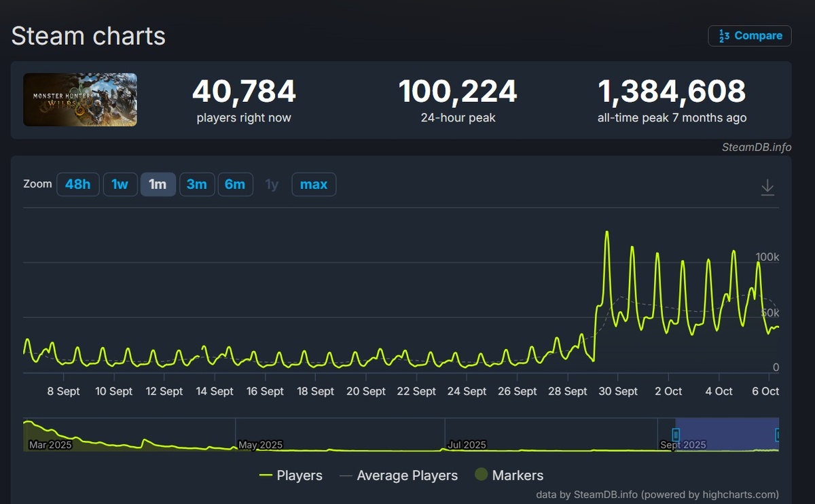815x504 pixels.
Task: Open the SteamDB.info credit above chart
Action: pyautogui.click(x=757, y=147)
